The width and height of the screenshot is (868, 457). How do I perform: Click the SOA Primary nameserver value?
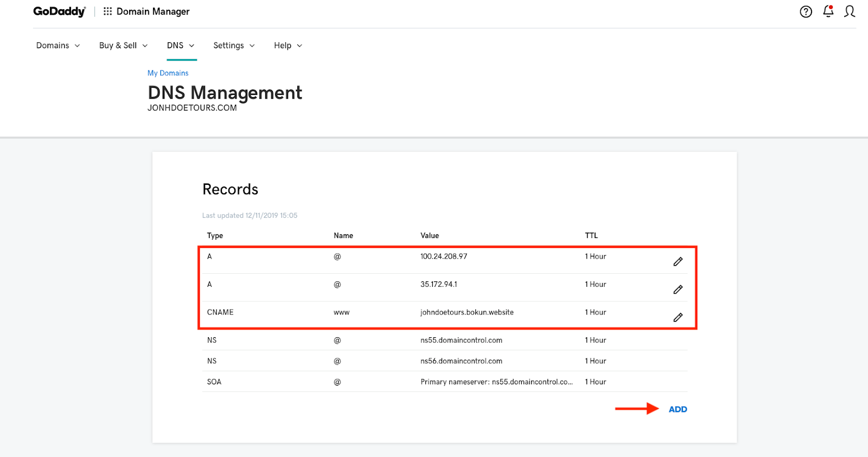tap(496, 382)
